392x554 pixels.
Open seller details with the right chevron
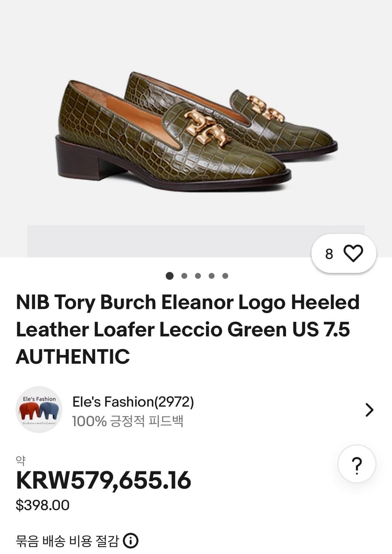pos(369,410)
